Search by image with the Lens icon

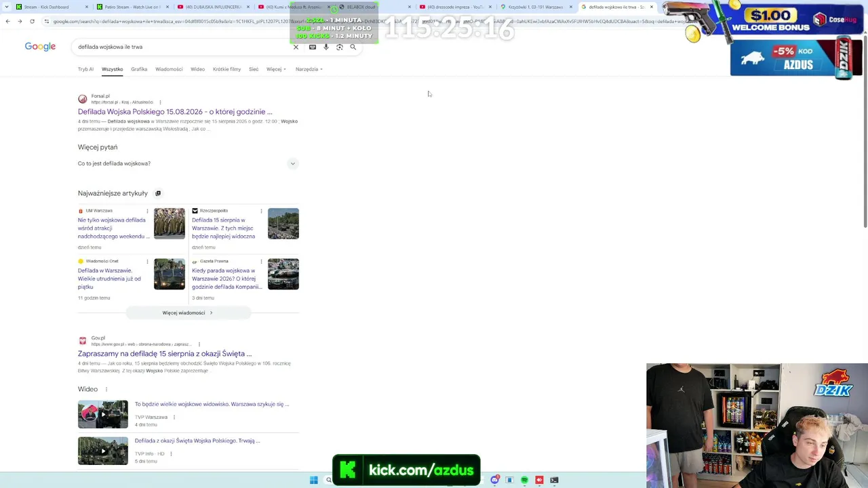click(x=340, y=47)
